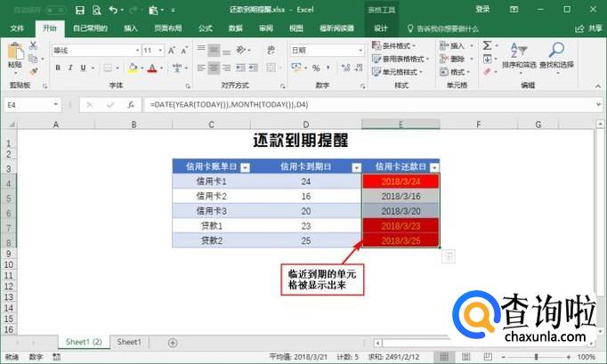Click the Tell me search box
Image resolution: width=607 pixels, height=364 pixels.
tap(443, 28)
